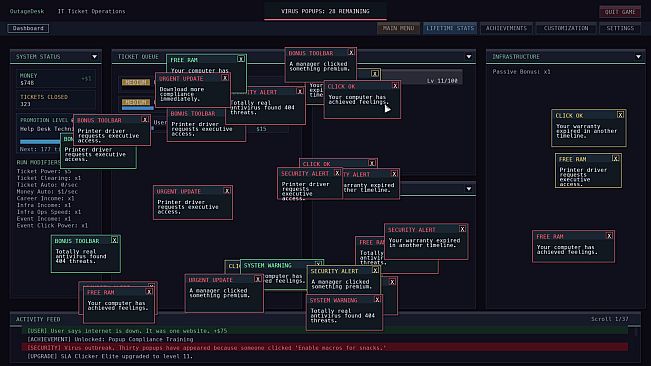Close the alert popup reading 'found 404 threats' beside URGENT UPDATE

[300, 91]
